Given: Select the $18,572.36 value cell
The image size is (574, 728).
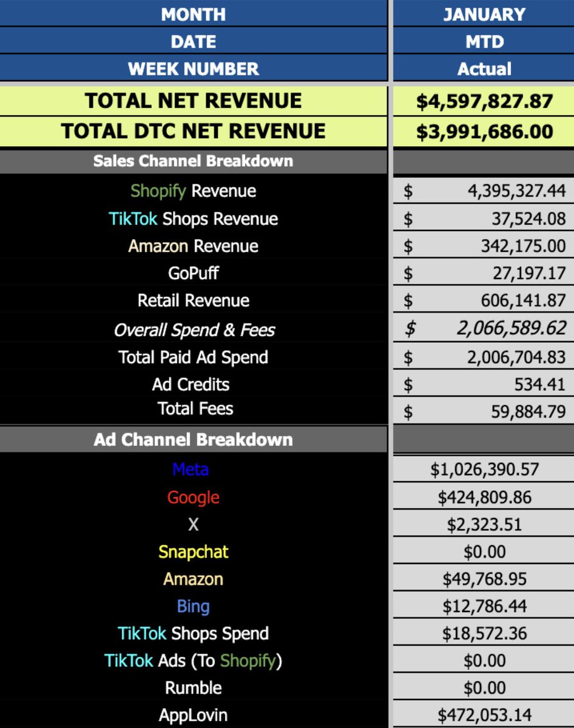Looking at the screenshot, I should (x=484, y=633).
